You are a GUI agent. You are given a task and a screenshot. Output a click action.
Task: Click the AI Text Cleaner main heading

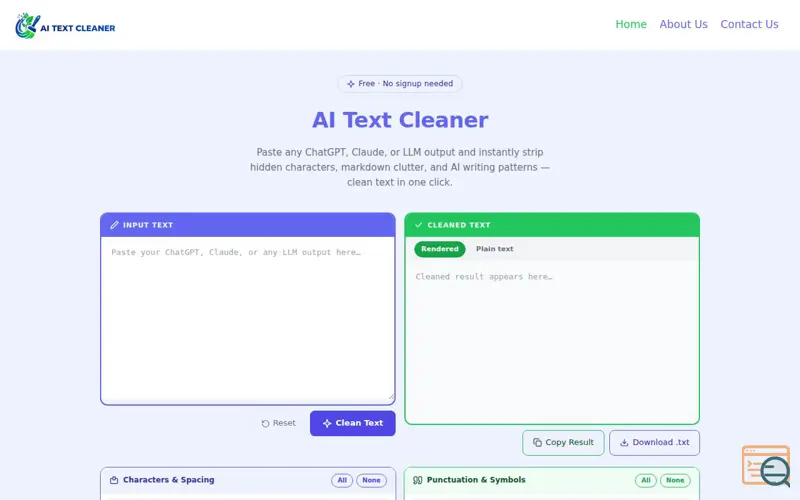tap(400, 120)
